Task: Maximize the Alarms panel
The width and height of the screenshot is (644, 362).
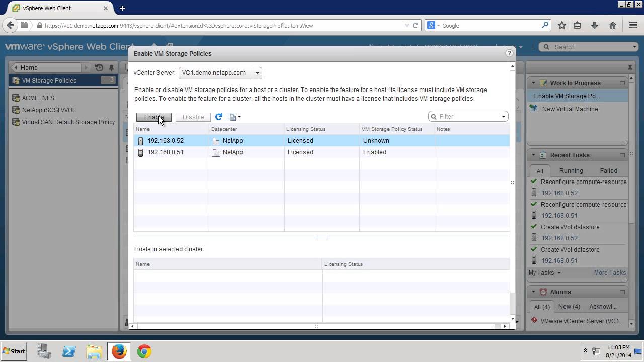Action: coord(622,292)
